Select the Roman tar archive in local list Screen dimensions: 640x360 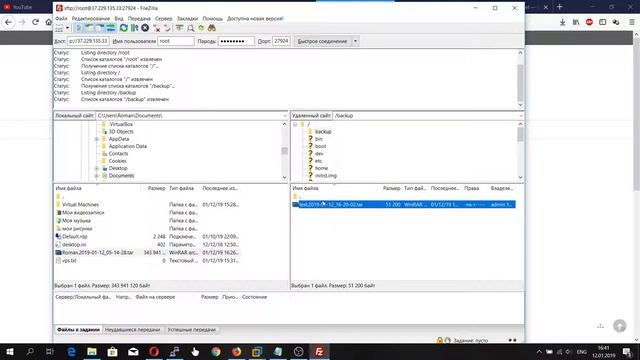[147, 253]
